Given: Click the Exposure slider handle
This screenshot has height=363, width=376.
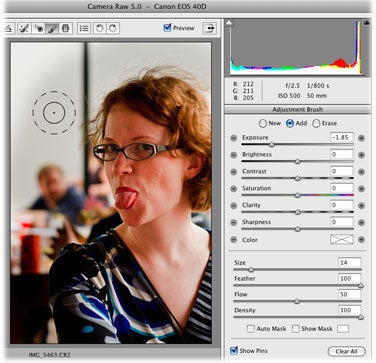Looking at the screenshot, I should point(272,145).
